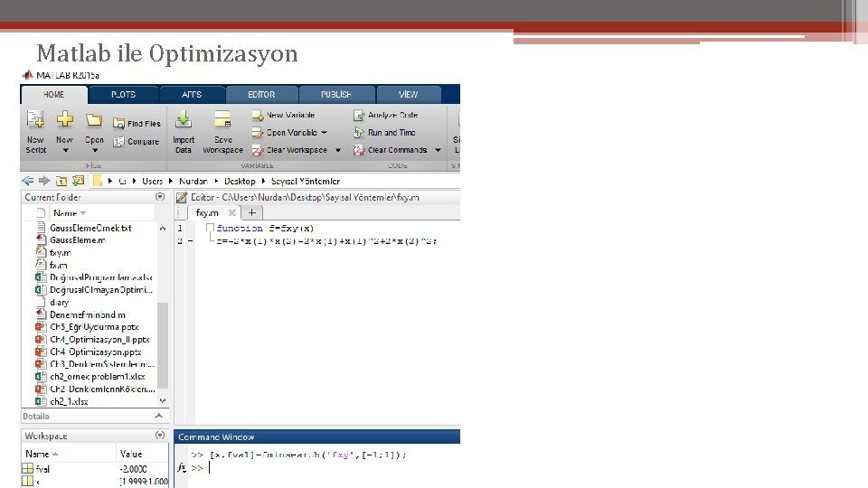Open the Workspace panel actions menu
The width and height of the screenshot is (868, 488).
coord(160,436)
